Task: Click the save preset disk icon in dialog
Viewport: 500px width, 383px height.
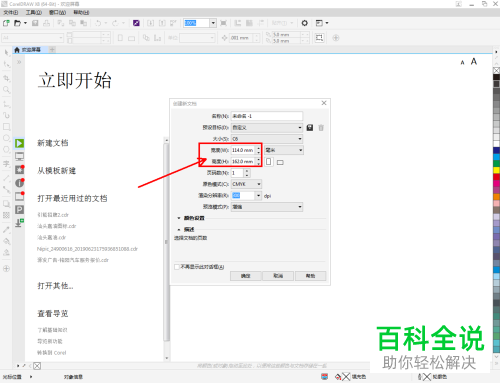Action: point(310,128)
